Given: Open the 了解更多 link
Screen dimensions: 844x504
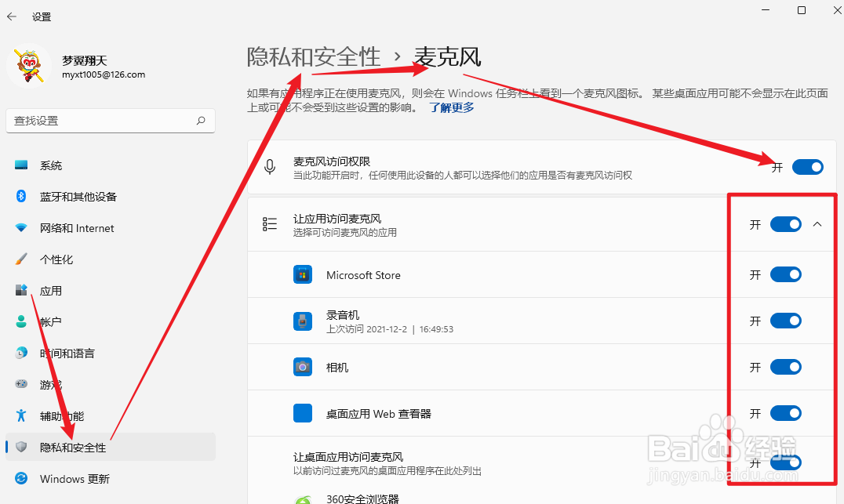Looking at the screenshot, I should point(451,107).
